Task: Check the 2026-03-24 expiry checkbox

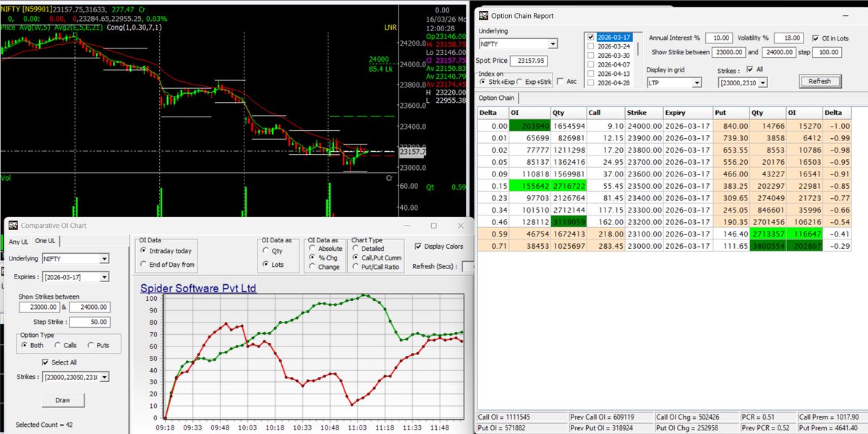Action: click(x=591, y=46)
